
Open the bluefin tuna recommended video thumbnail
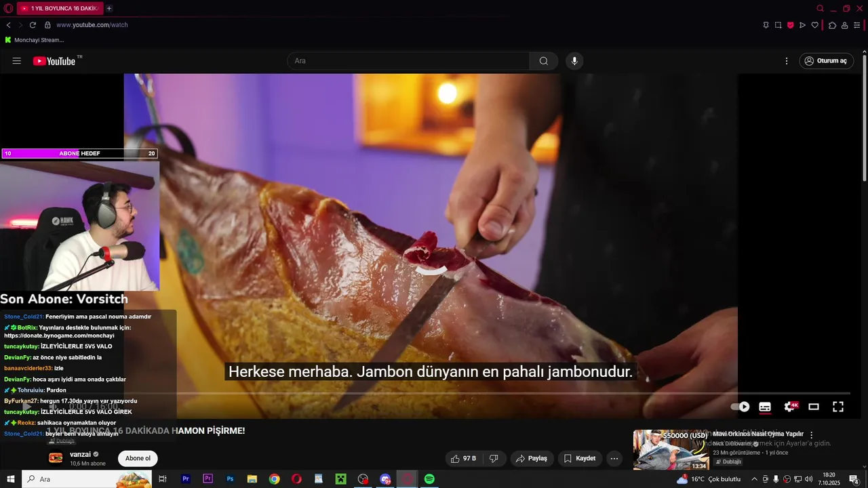671,449
